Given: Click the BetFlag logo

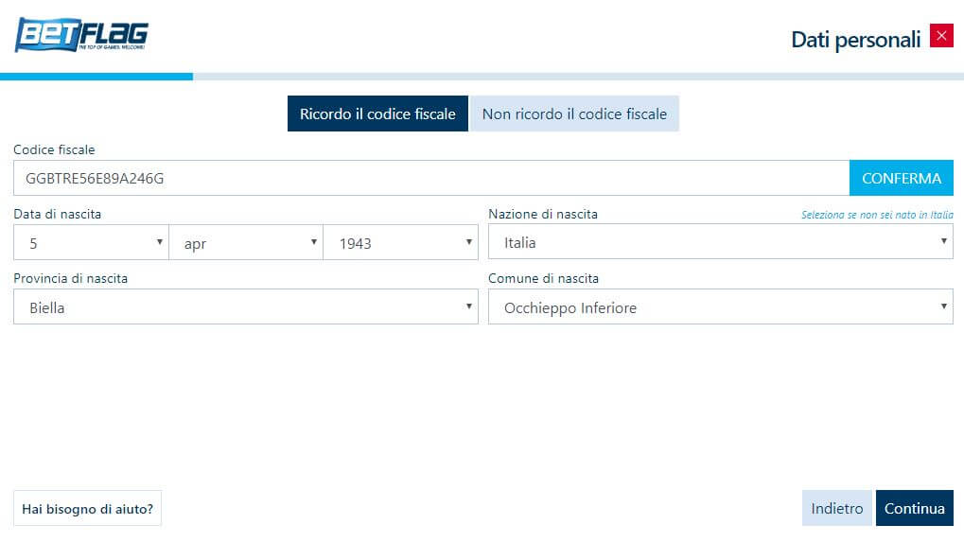Looking at the screenshot, I should (x=81, y=34).
